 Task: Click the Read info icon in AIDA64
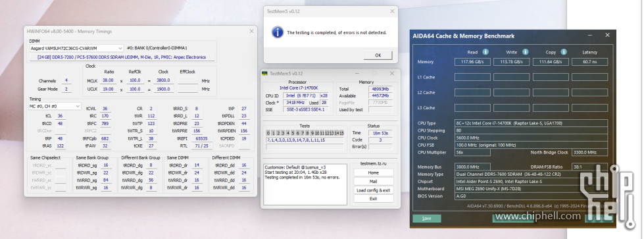click(485, 52)
